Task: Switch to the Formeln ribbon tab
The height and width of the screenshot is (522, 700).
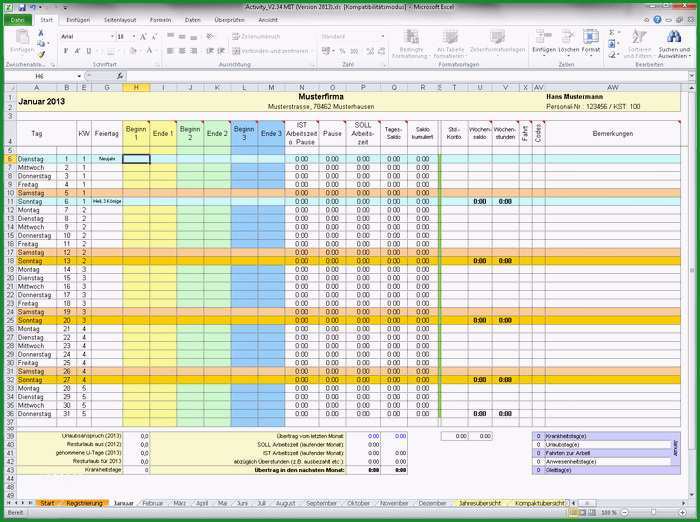Action: [x=160, y=20]
